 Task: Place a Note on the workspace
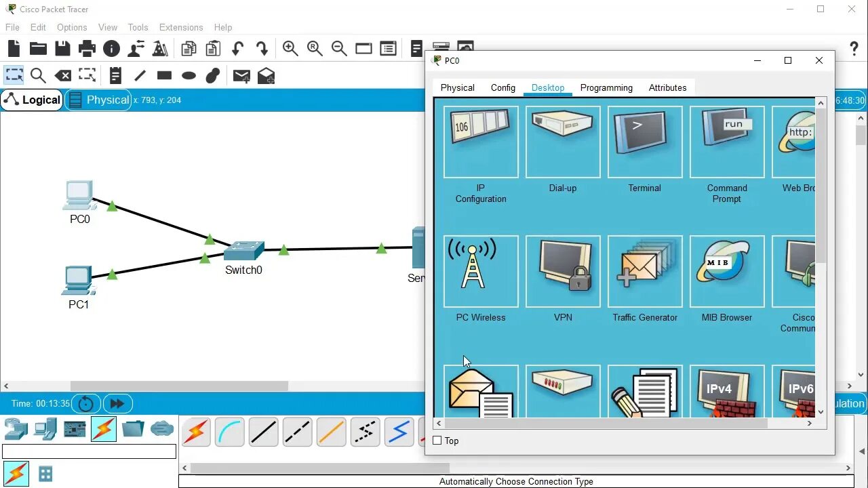coord(115,75)
